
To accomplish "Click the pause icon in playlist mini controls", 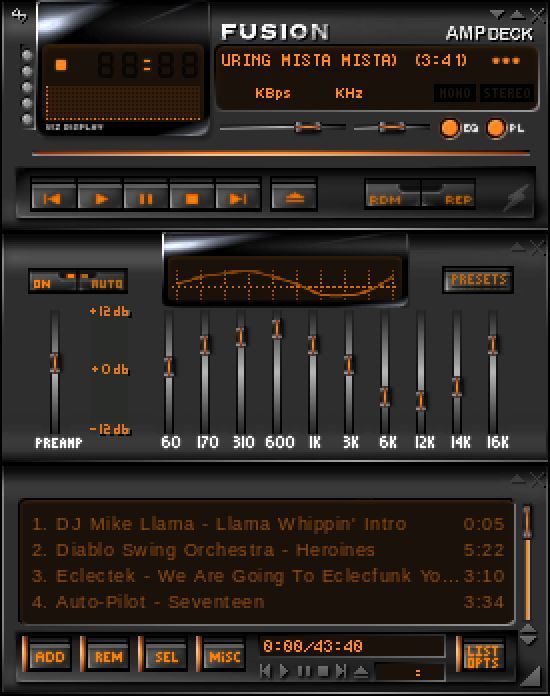I will tap(304, 671).
